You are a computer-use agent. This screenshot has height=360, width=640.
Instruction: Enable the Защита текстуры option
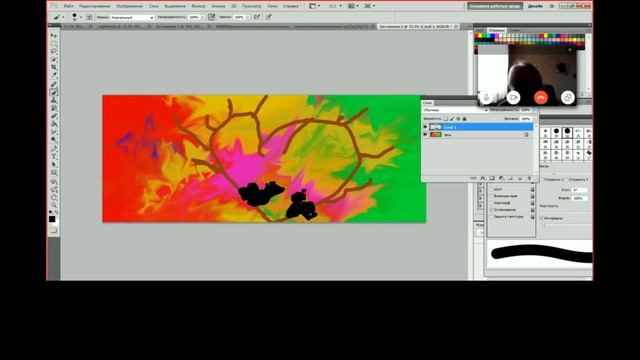[491, 216]
